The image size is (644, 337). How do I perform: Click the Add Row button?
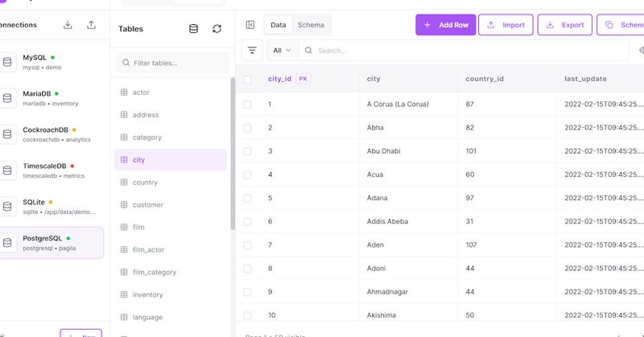coord(446,25)
